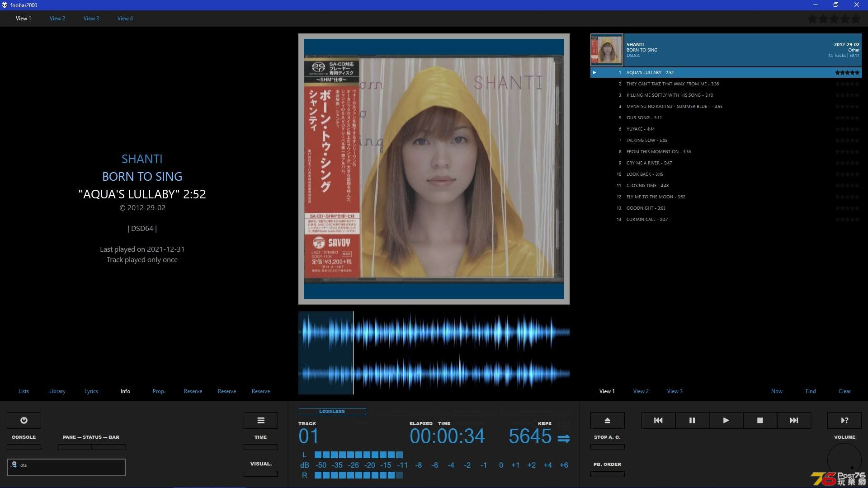Toggle the Status Bar button under its label
The width and height of the screenshot is (868, 488).
click(x=109, y=447)
